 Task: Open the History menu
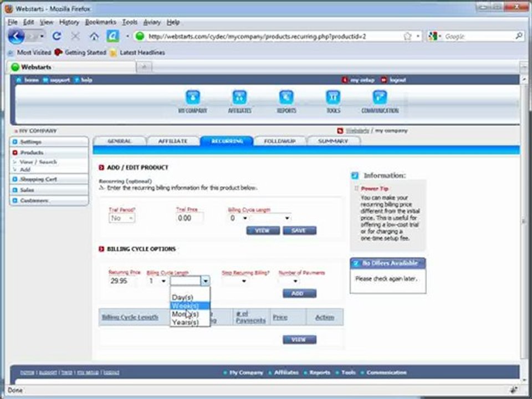tap(69, 22)
